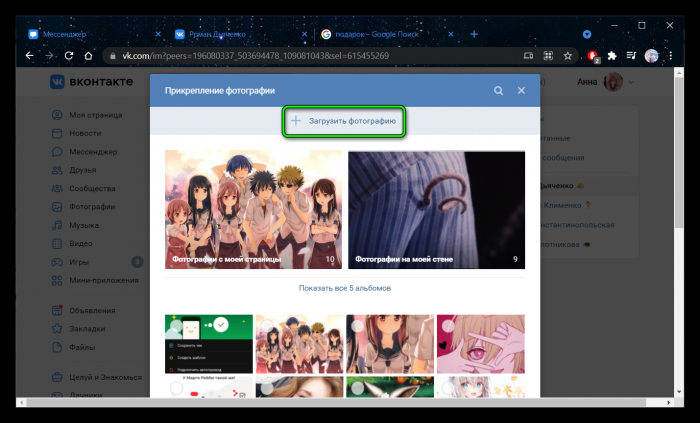Viewport: 700px width, 423px height.
Task: Click the device cast icon in address bar
Action: click(x=529, y=56)
